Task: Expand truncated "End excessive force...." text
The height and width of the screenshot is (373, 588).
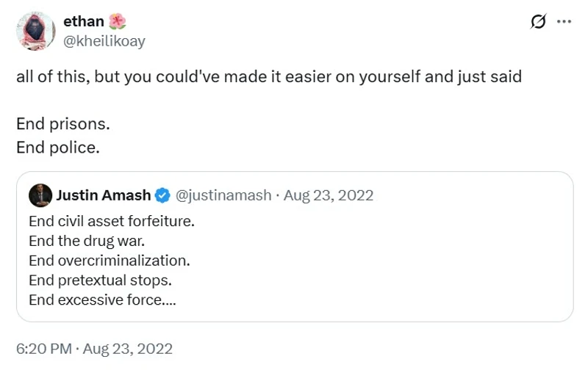Action: (x=102, y=300)
